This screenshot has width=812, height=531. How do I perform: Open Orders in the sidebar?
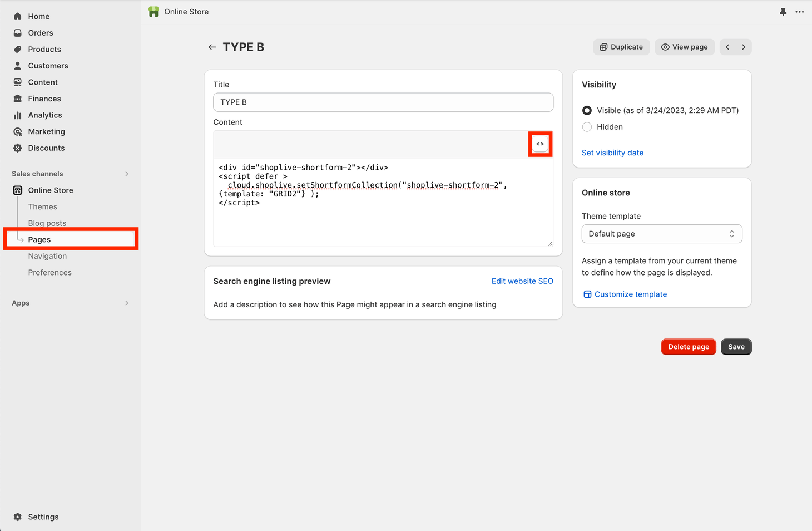(x=41, y=33)
